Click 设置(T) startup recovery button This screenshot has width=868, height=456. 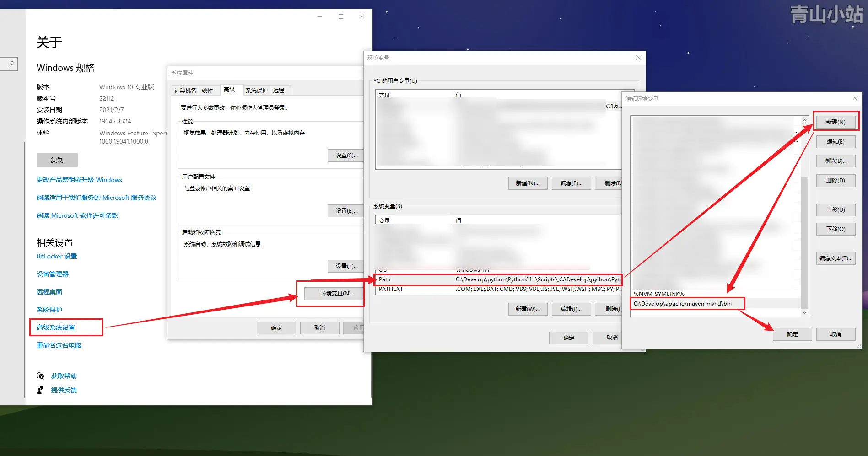(x=346, y=266)
